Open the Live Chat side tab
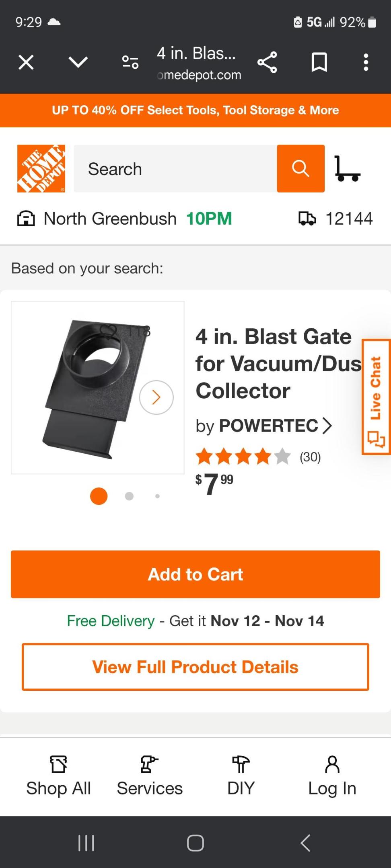 pos(376,397)
